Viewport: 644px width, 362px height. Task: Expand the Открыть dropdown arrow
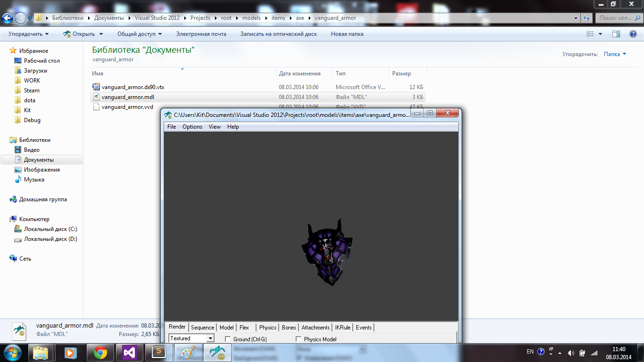coord(100,34)
